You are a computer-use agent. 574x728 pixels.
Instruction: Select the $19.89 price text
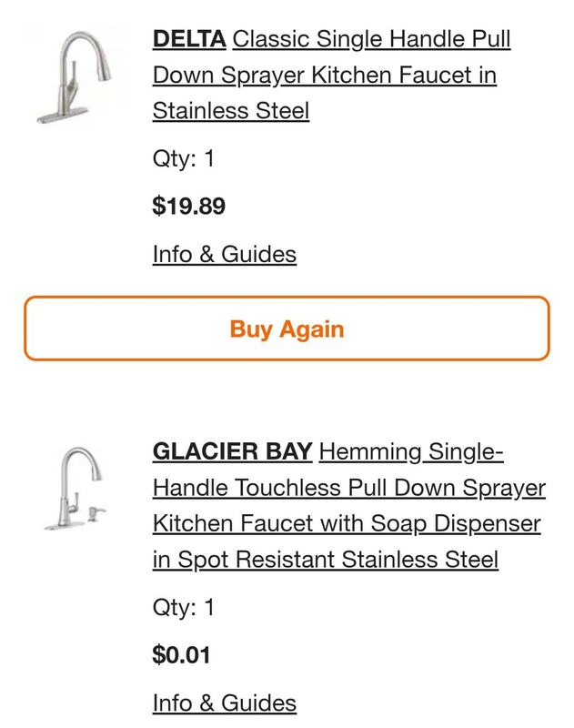click(189, 206)
